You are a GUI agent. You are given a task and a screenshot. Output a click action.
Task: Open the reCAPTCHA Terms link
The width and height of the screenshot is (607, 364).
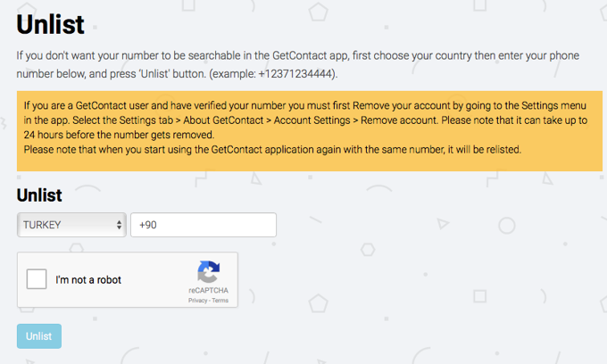pyautogui.click(x=220, y=301)
